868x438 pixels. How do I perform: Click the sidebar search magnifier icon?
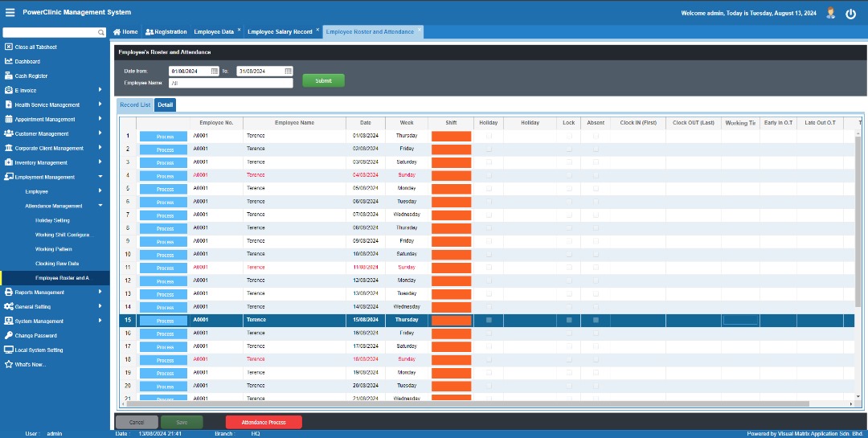pyautogui.click(x=101, y=32)
